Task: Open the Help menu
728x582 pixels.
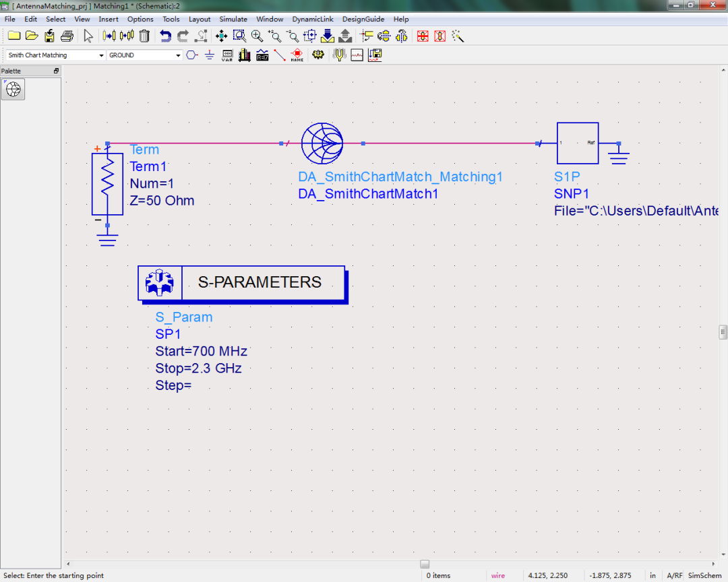Action: (401, 19)
